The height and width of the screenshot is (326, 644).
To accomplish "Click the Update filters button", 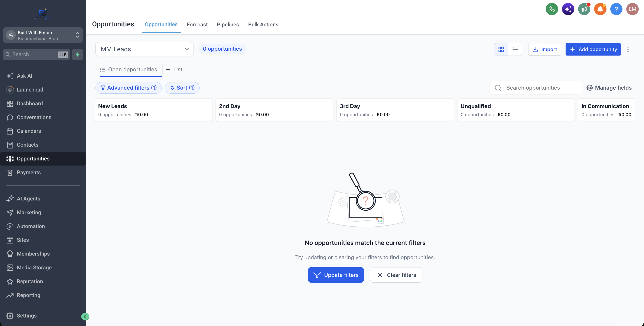I will click(x=336, y=275).
